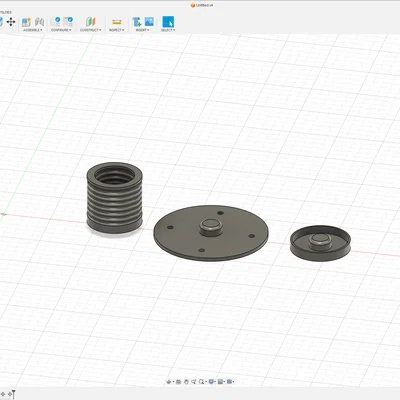The height and width of the screenshot is (400, 400).
Task: Click the Insert derive icon
Action: [x=137, y=22]
